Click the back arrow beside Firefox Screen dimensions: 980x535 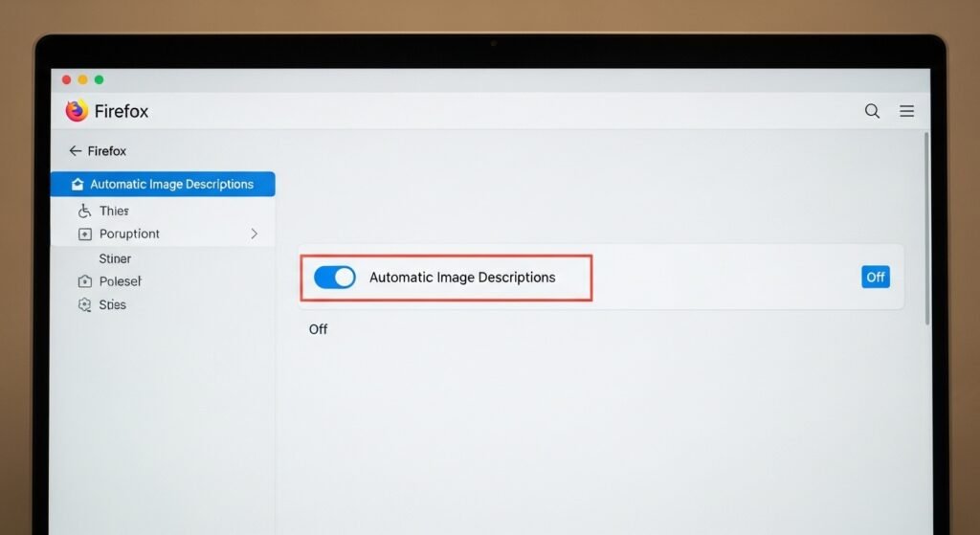coord(75,151)
